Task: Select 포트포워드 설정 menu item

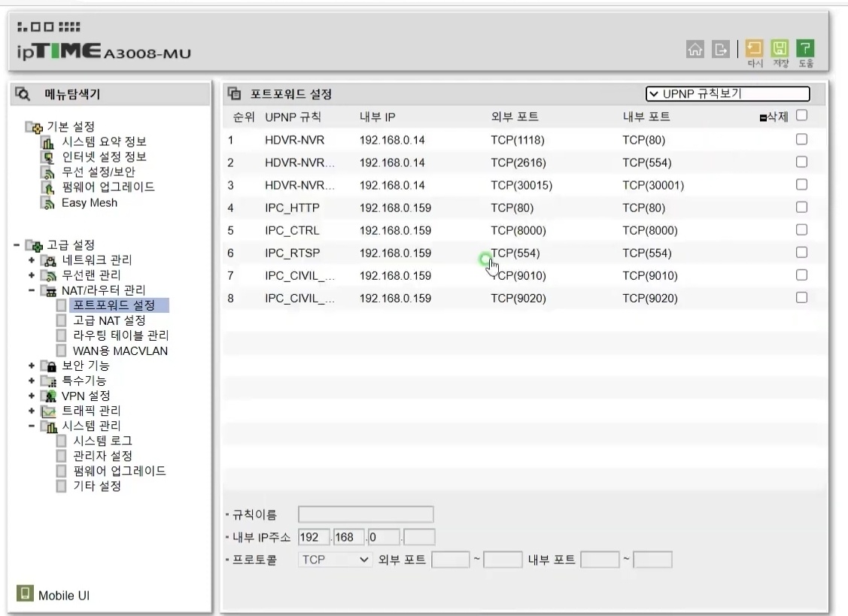Action: pos(114,305)
